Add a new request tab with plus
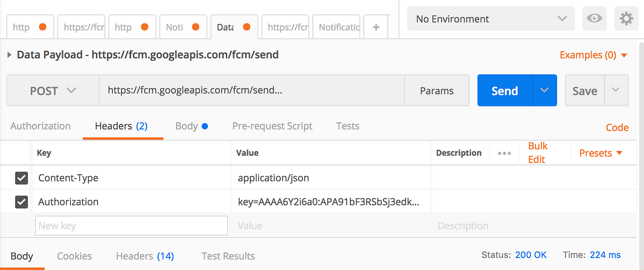Viewport: 644px width, 270px height. coord(376,27)
